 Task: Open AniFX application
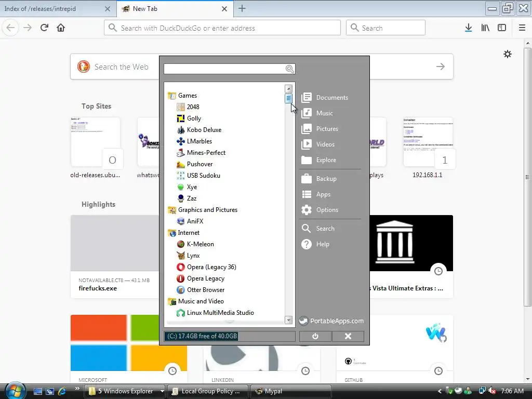pyautogui.click(x=190, y=221)
